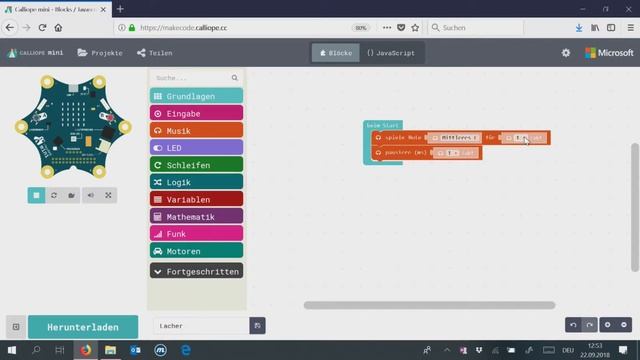This screenshot has height=360, width=640.
Task: Zoom out the block workspace
Action: pyautogui.click(x=624, y=325)
